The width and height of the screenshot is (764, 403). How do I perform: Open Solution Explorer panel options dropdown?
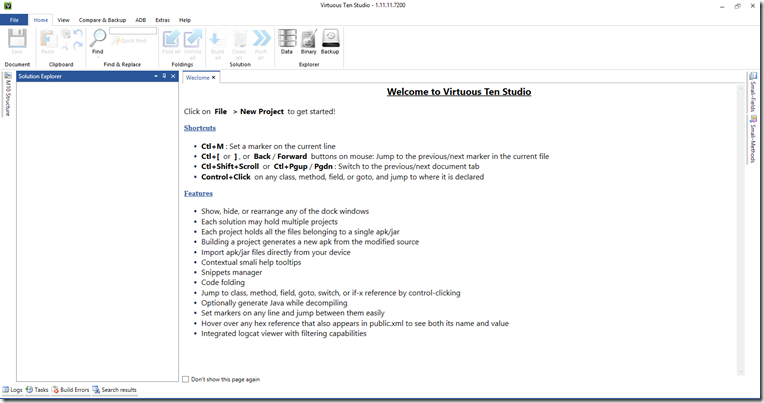pos(156,76)
